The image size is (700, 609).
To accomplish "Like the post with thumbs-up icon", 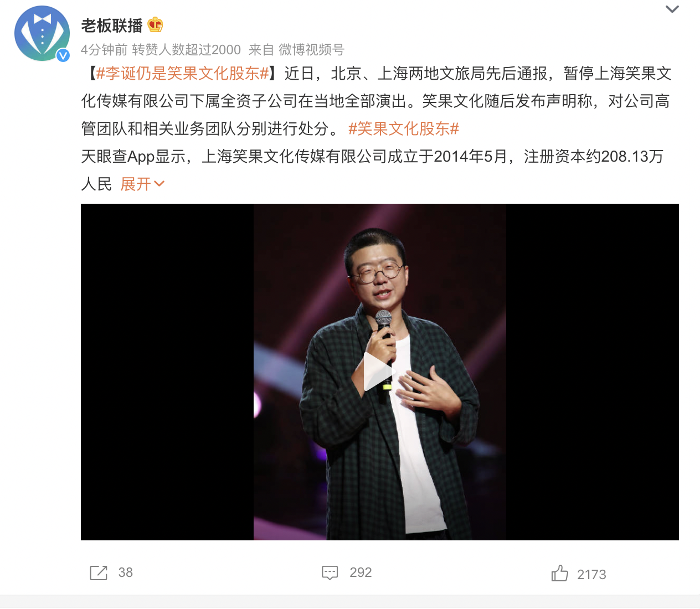I will pyautogui.click(x=560, y=573).
